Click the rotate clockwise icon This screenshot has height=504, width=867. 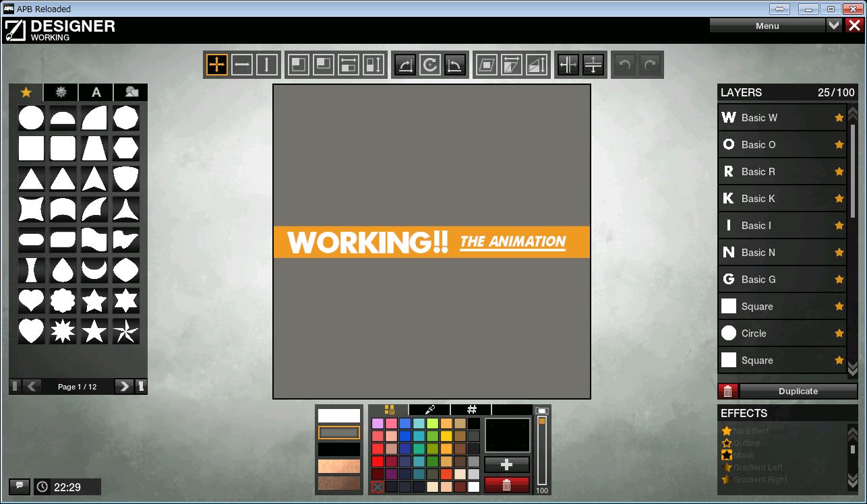point(405,65)
